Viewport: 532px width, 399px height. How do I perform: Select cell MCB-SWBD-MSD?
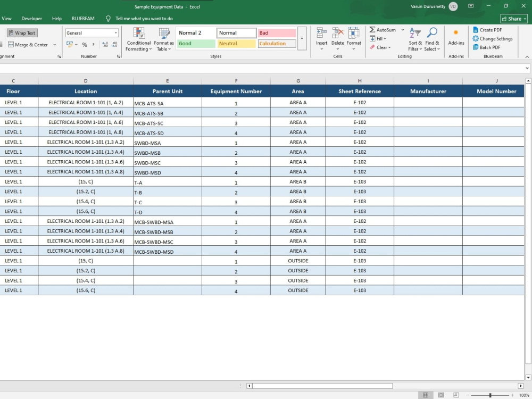[168, 251]
